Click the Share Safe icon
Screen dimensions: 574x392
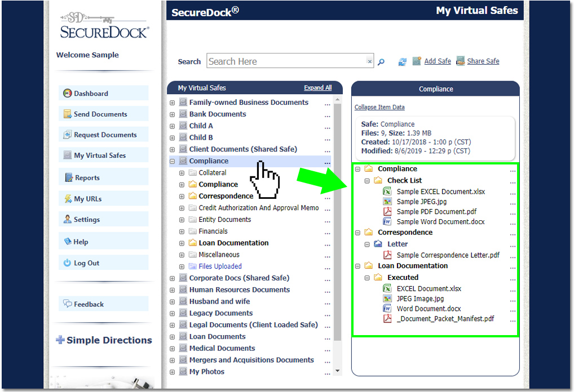(460, 61)
